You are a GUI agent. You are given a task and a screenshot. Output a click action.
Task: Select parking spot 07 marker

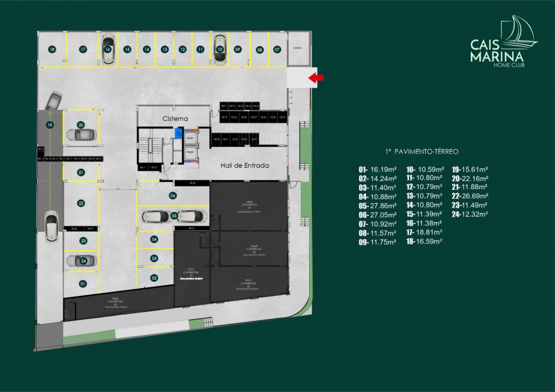(277, 49)
